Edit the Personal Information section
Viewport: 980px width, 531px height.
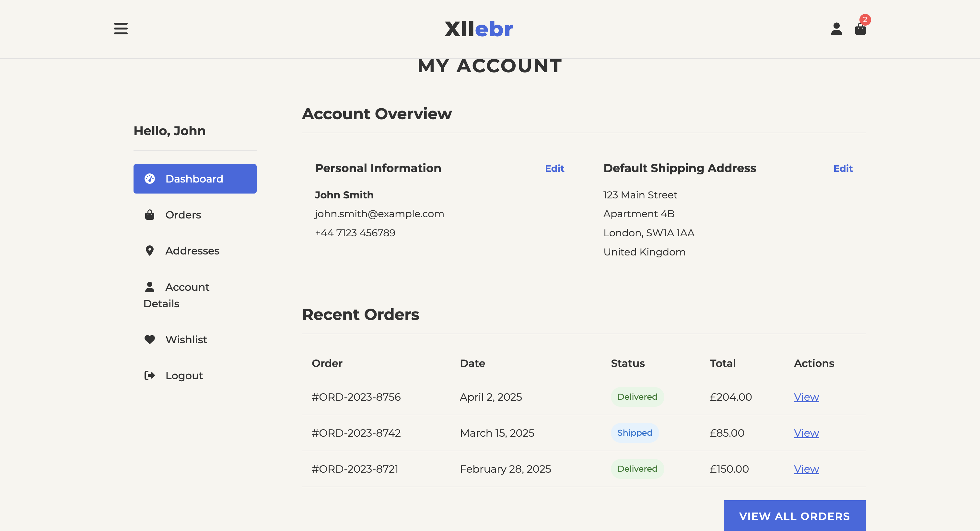pos(554,168)
